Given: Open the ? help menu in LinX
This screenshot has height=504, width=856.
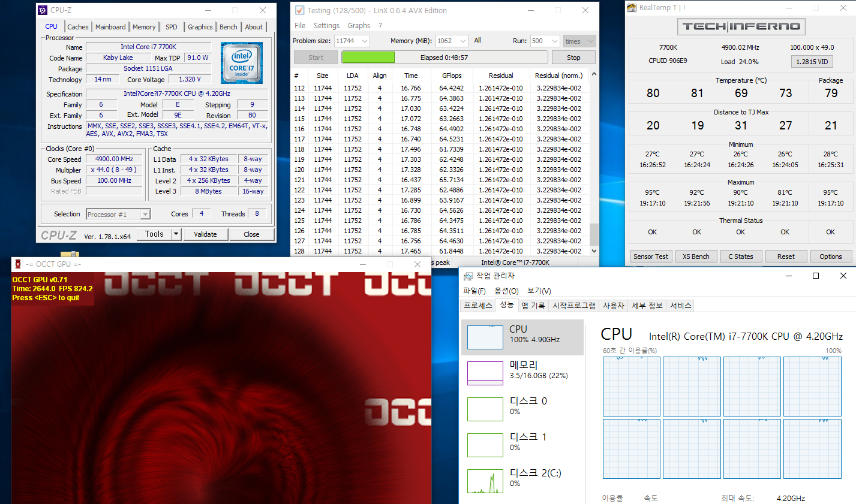Looking at the screenshot, I should click(380, 26).
